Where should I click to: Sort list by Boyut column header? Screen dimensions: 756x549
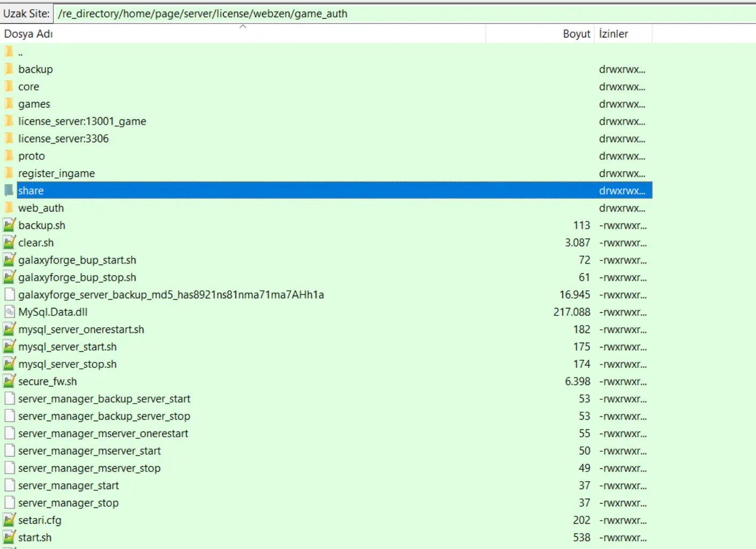(576, 34)
